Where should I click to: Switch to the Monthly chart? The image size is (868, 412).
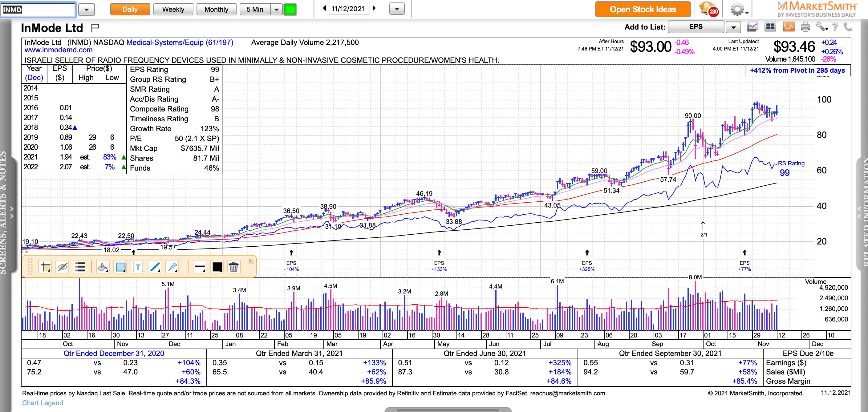click(x=216, y=9)
